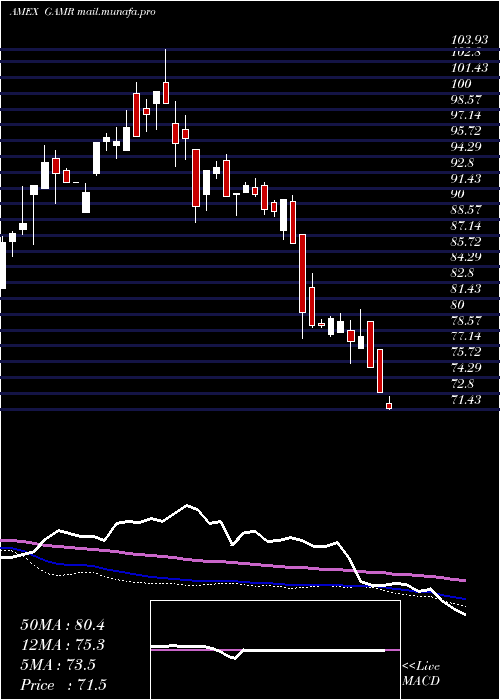Image resolution: width=500 pixels, height=700 pixels.
Task: Click the MACD inset chart panel
Action: pyautogui.click(x=275, y=650)
